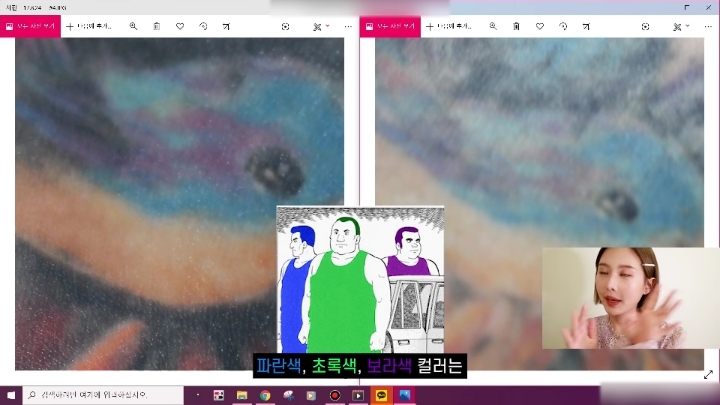Zoom with magnifier icon in right Photos window
The height and width of the screenshot is (405, 720).
coord(493,26)
